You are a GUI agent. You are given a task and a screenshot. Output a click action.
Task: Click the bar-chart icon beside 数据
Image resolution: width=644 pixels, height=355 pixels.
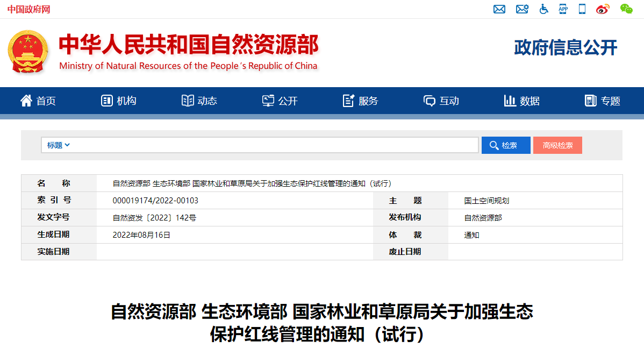coord(510,101)
